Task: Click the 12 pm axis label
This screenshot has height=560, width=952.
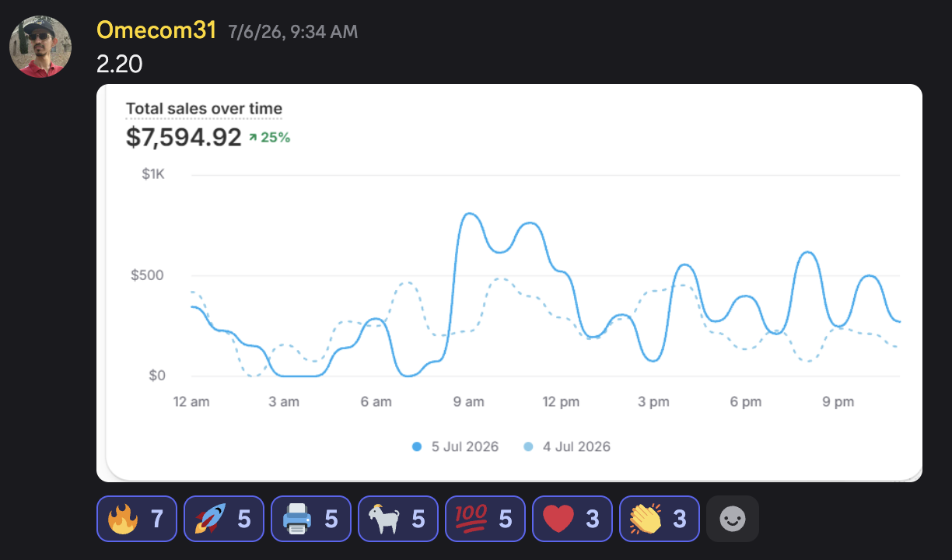Action: [x=561, y=401]
